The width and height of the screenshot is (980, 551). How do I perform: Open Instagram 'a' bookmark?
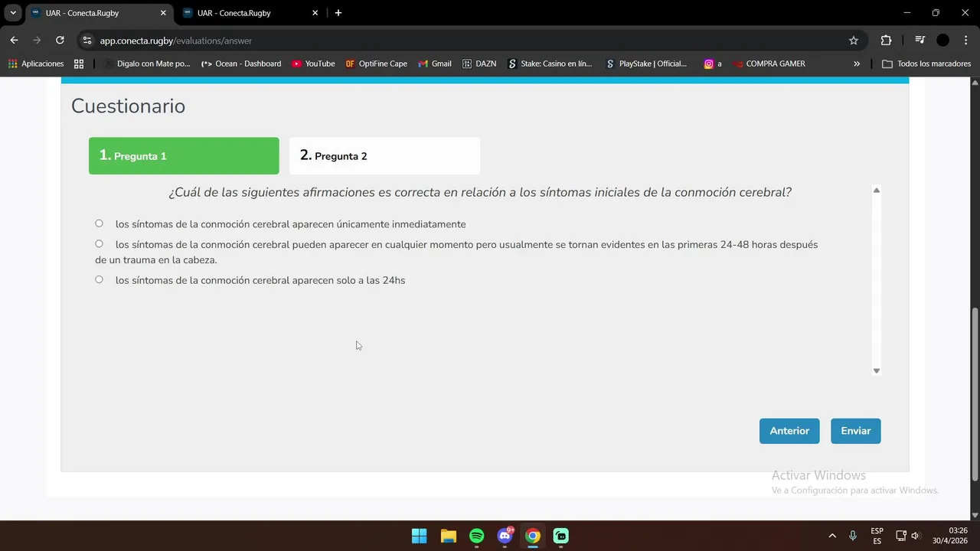[x=713, y=64]
